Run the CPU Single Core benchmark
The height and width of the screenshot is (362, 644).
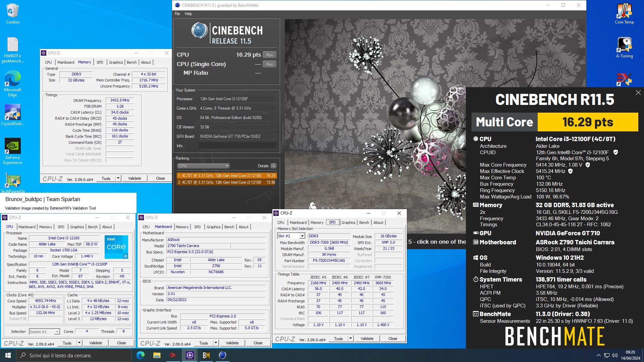point(269,64)
